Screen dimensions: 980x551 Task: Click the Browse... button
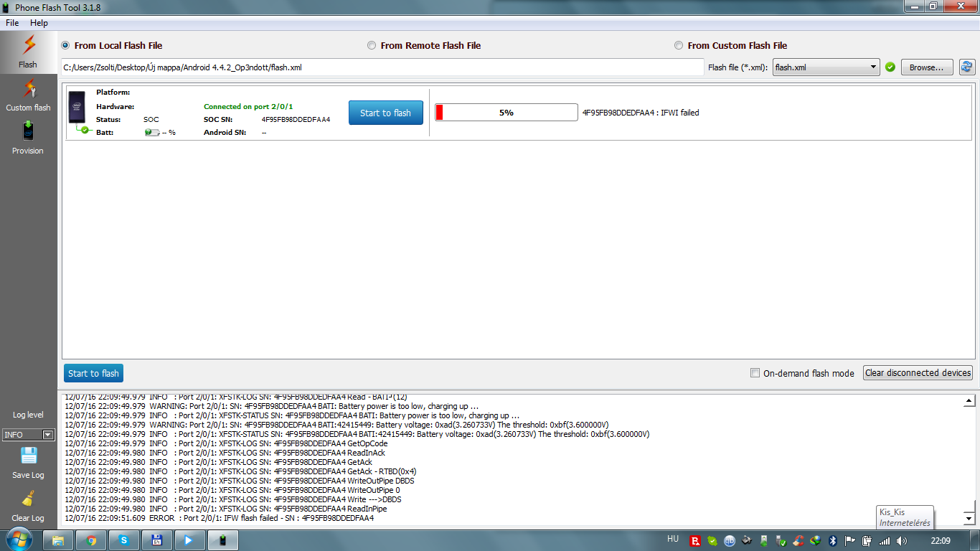pyautogui.click(x=927, y=67)
